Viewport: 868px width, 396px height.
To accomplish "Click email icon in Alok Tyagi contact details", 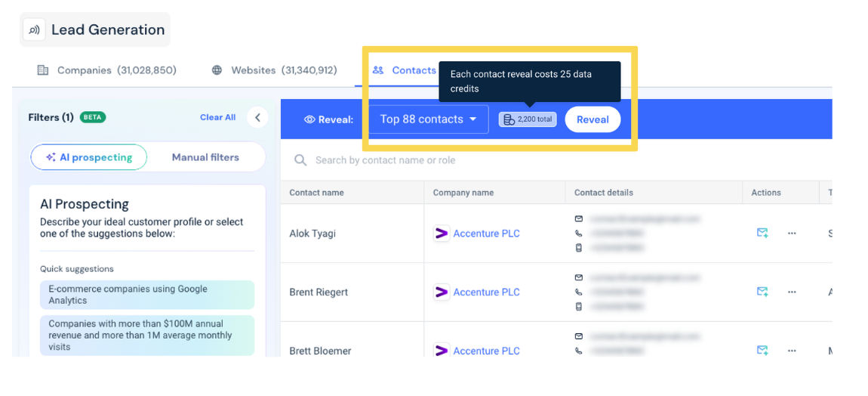I will coord(579,218).
